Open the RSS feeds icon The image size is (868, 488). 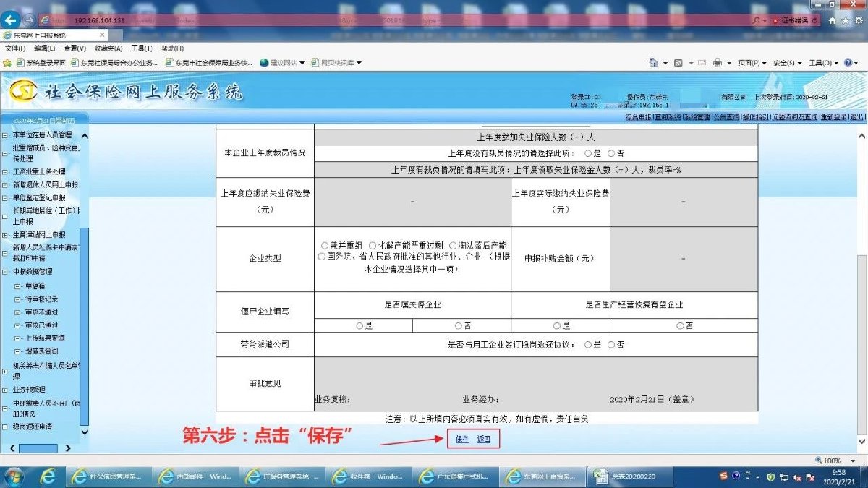tap(678, 63)
